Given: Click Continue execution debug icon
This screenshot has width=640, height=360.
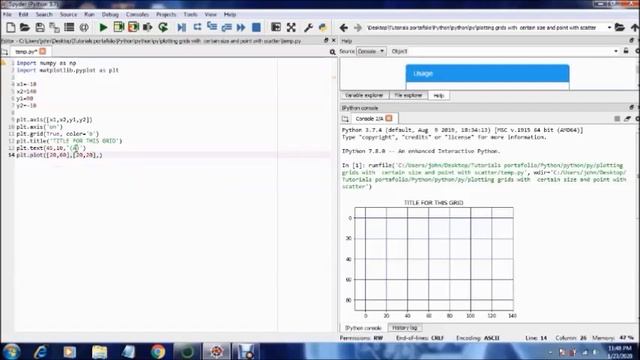Looking at the screenshot, I should (x=241, y=27).
